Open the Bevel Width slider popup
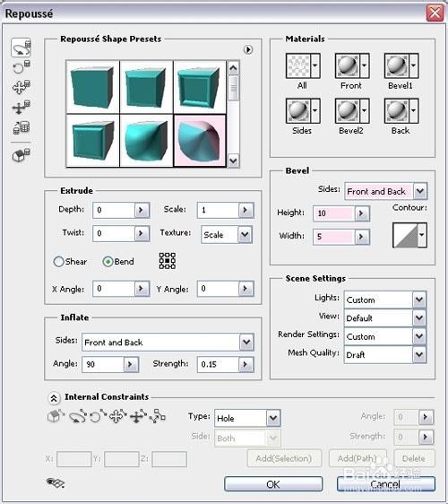This screenshot has height=504, width=448. point(362,237)
